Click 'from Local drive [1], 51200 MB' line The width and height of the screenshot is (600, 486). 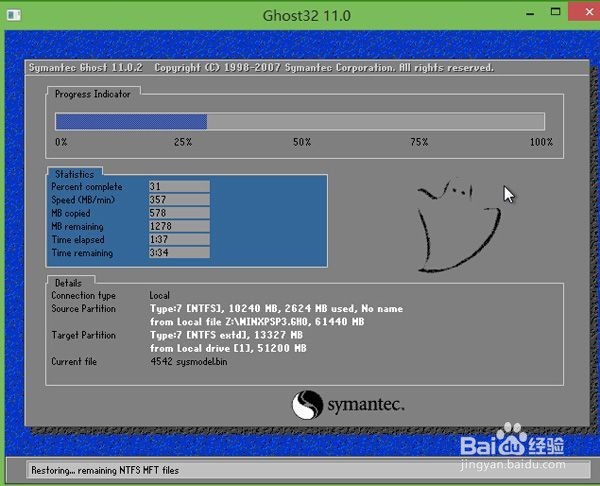click(228, 348)
